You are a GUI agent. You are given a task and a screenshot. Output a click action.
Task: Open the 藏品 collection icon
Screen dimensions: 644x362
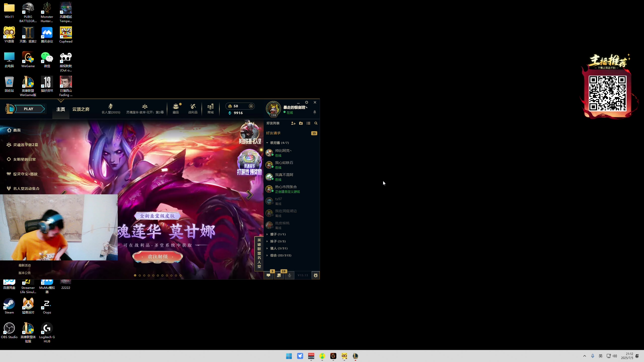pyautogui.click(x=176, y=109)
